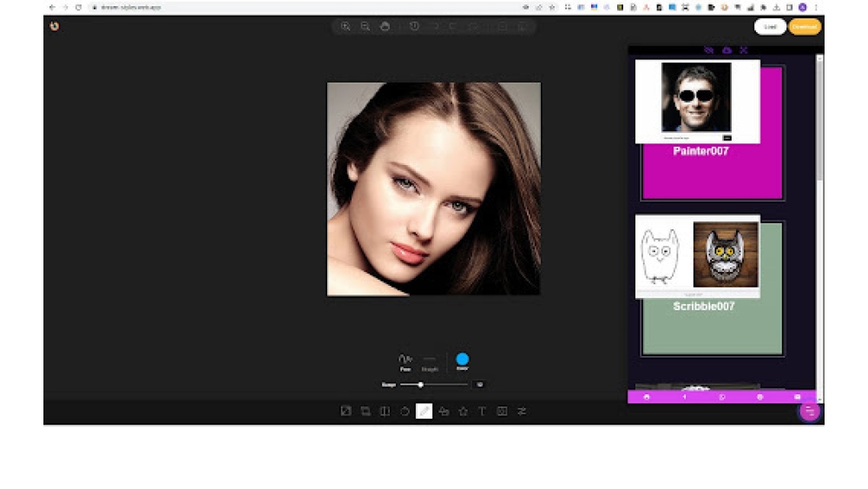Zoom in with the magnifier plus icon
The width and height of the screenshot is (868, 489).
coord(345,27)
